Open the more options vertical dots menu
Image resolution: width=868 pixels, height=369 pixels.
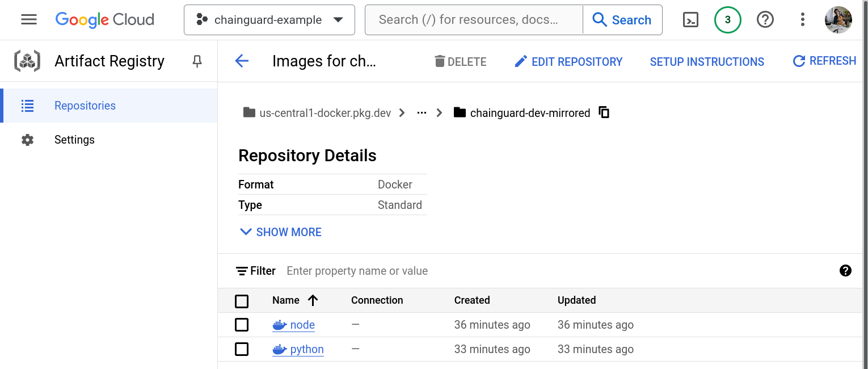[x=802, y=19]
